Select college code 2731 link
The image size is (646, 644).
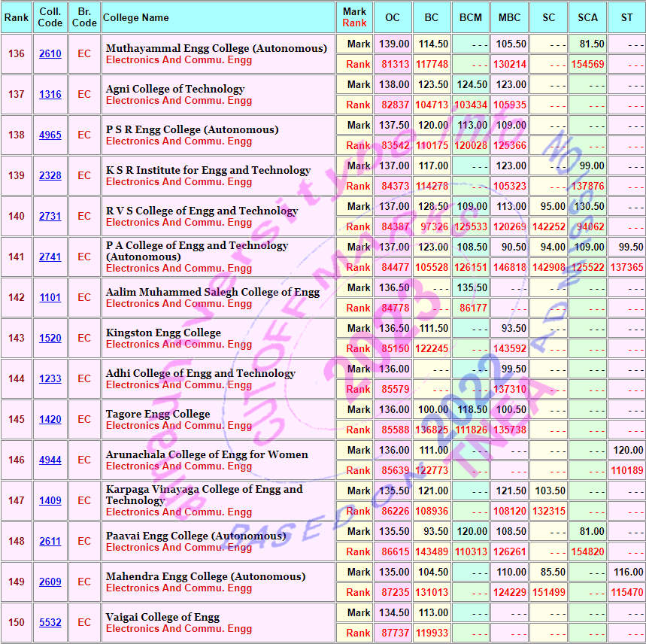pos(50,217)
